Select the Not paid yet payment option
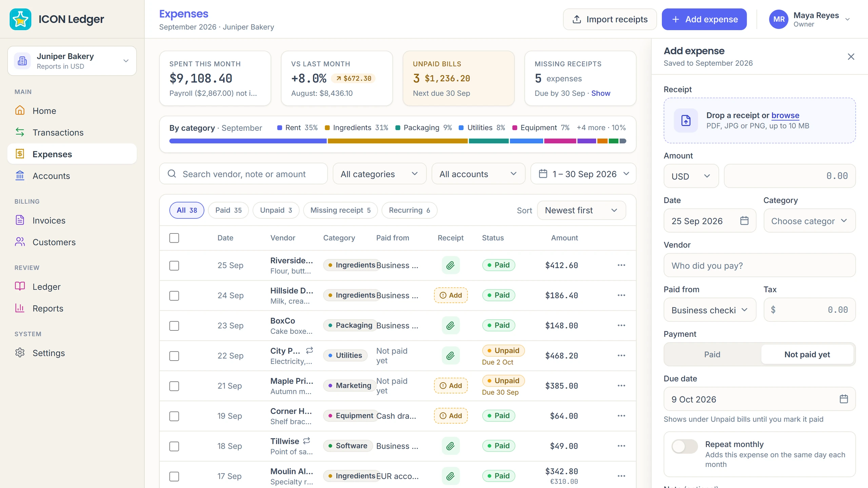This screenshot has width=868, height=488. (807, 354)
